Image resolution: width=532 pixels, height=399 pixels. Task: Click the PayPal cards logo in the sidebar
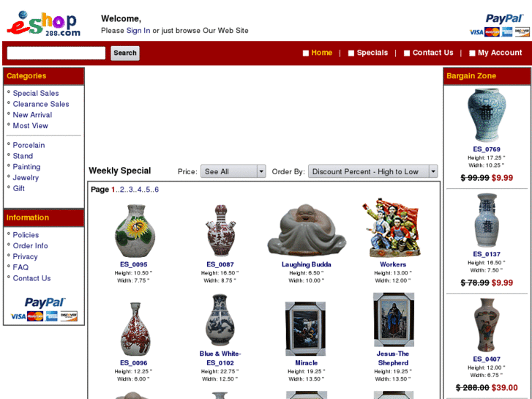click(44, 310)
